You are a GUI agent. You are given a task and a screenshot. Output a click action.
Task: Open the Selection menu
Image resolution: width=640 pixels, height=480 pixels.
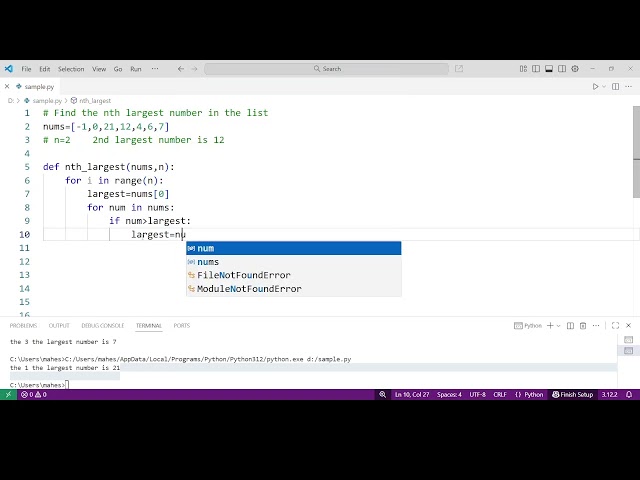click(x=71, y=69)
